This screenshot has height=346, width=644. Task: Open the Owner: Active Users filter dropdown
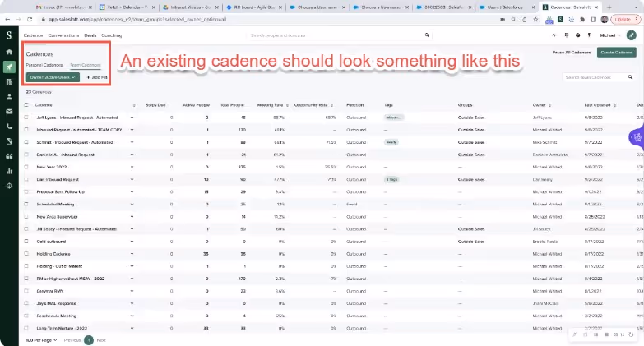click(x=53, y=77)
